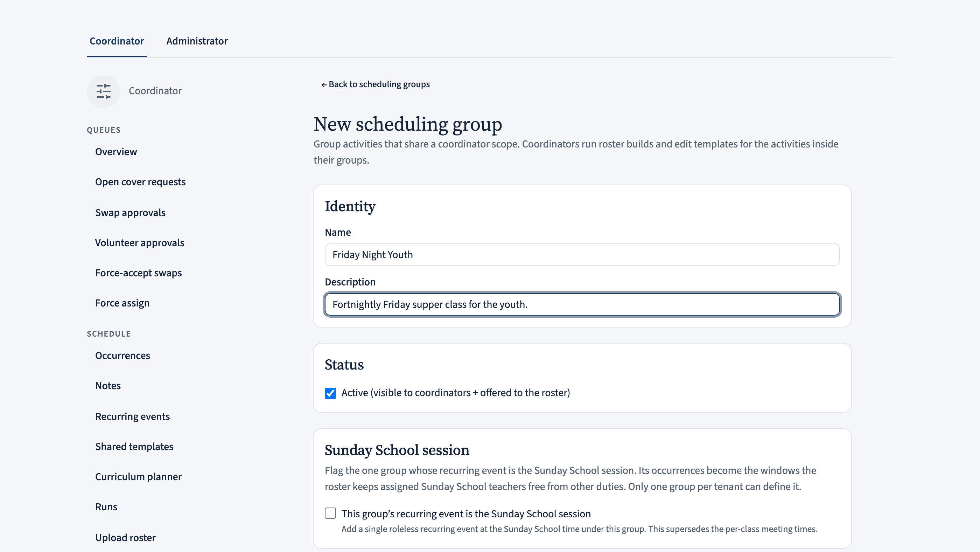Select Force assign in sidebar
Screen dimensions: 980x552
point(122,303)
